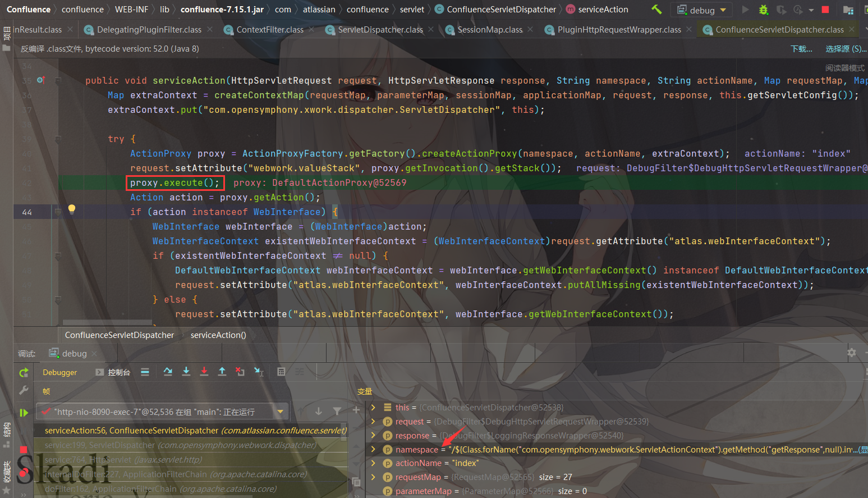Screen dimensions: 868x498
Task: Select frame serviceAction:56, ConfluenceServletDispatcher
Action: pyautogui.click(x=191, y=431)
